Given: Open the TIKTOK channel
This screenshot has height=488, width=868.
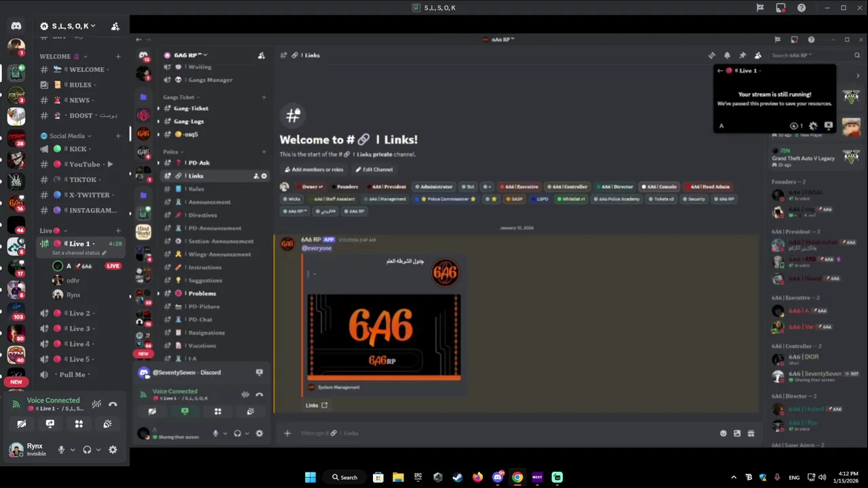Looking at the screenshot, I should [x=80, y=180].
